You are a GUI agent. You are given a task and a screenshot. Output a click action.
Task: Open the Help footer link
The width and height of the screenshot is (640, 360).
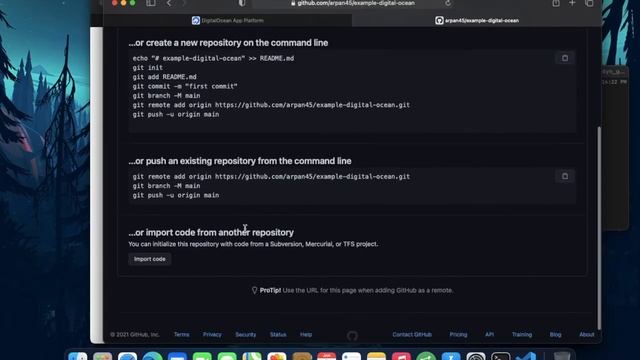pyautogui.click(x=306, y=334)
